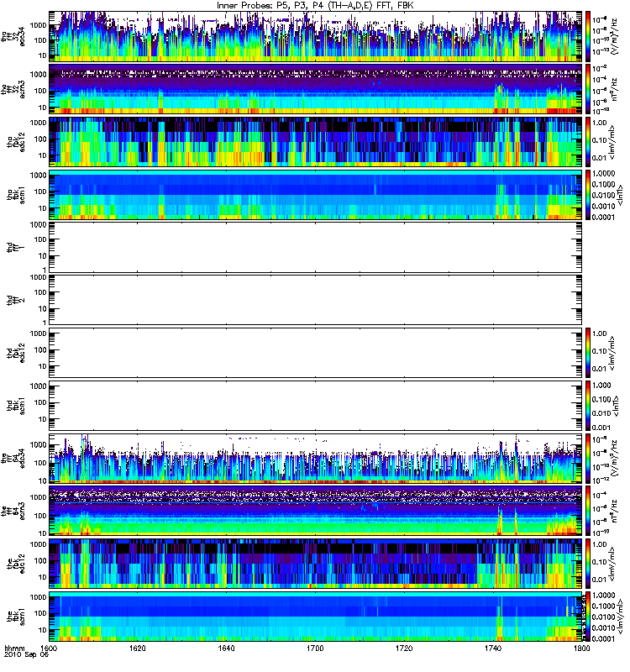
Task: Select the tha fff 32 edc34 spectrogram panel
Action: pos(316,36)
